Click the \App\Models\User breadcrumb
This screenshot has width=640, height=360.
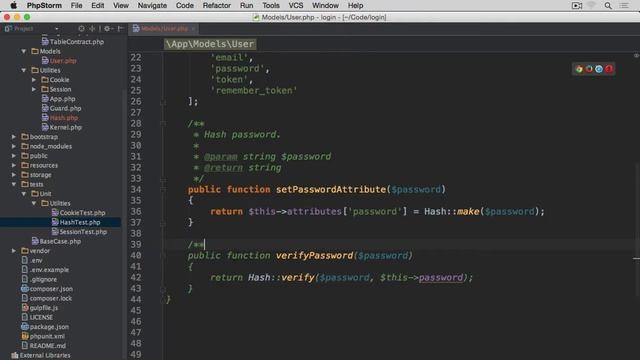(x=210, y=44)
